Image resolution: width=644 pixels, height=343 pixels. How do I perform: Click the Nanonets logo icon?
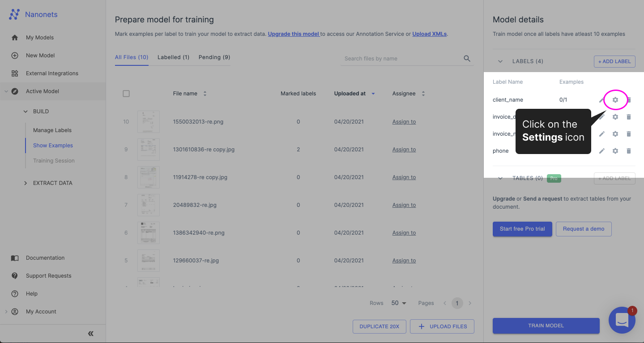pyautogui.click(x=14, y=14)
